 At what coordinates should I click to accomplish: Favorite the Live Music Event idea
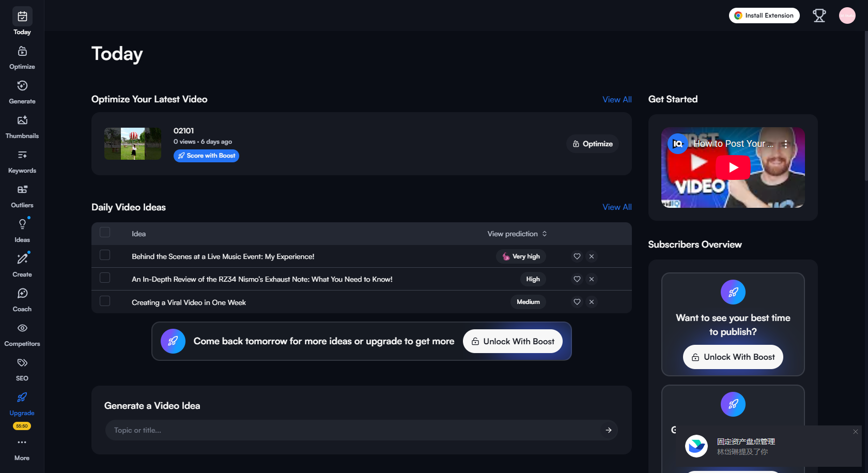(577, 256)
